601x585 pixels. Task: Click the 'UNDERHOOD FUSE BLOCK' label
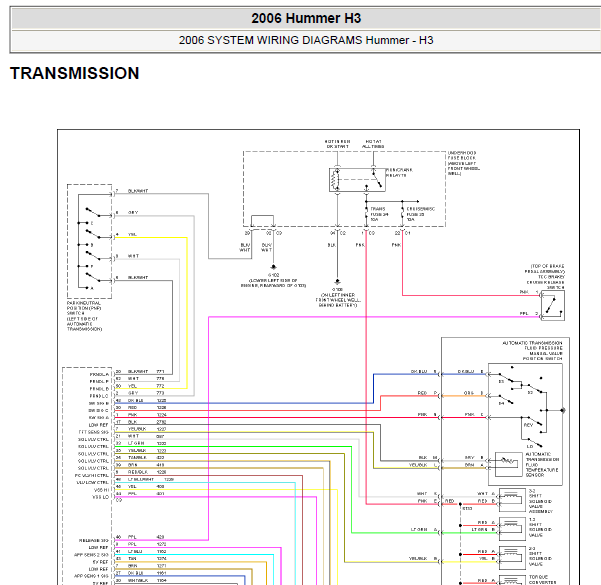click(x=463, y=163)
